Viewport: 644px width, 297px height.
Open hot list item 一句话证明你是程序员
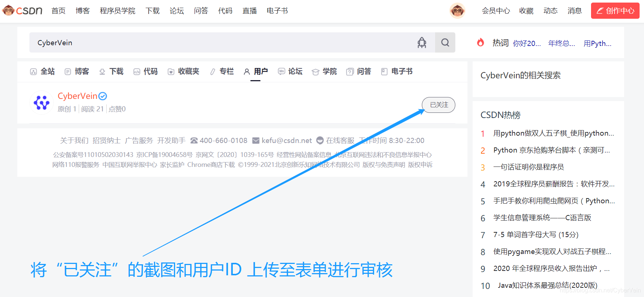tap(529, 167)
